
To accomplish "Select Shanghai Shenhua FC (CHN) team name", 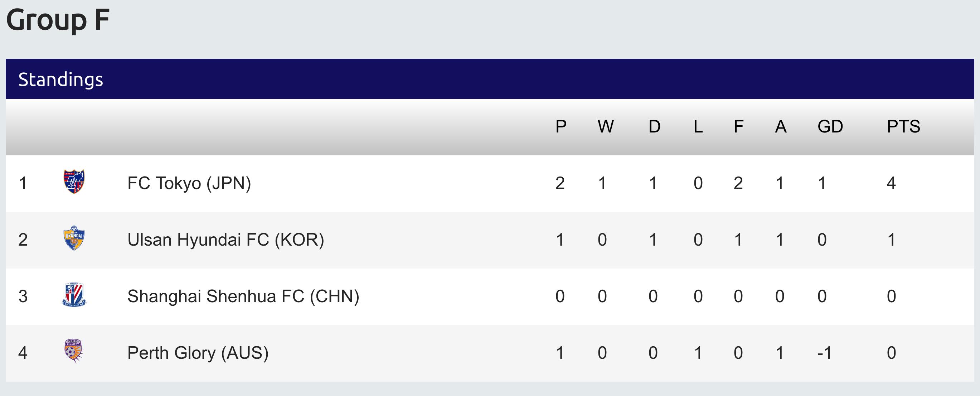I will (x=243, y=297).
